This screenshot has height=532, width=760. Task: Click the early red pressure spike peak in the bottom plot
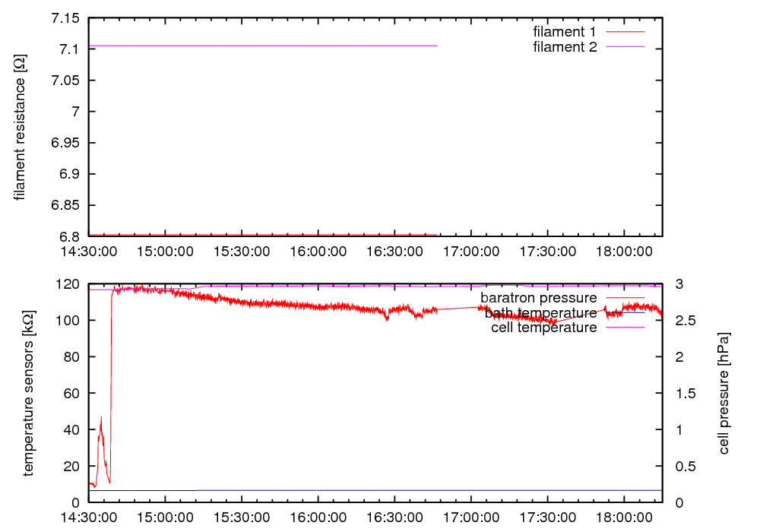(101, 417)
